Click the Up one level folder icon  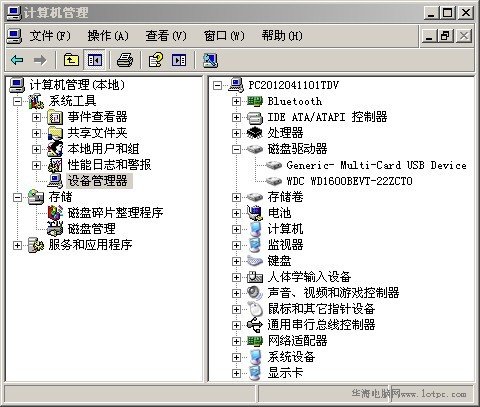[x=71, y=60]
